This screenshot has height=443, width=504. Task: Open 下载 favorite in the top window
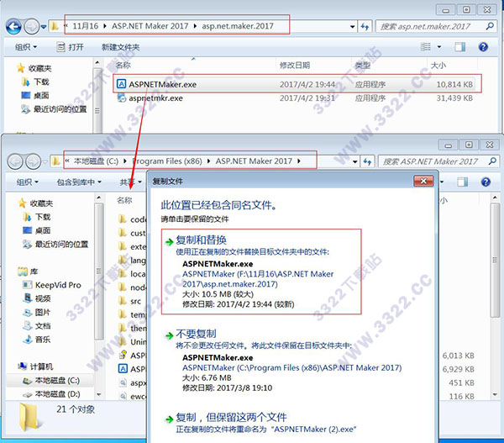pyautogui.click(x=35, y=82)
